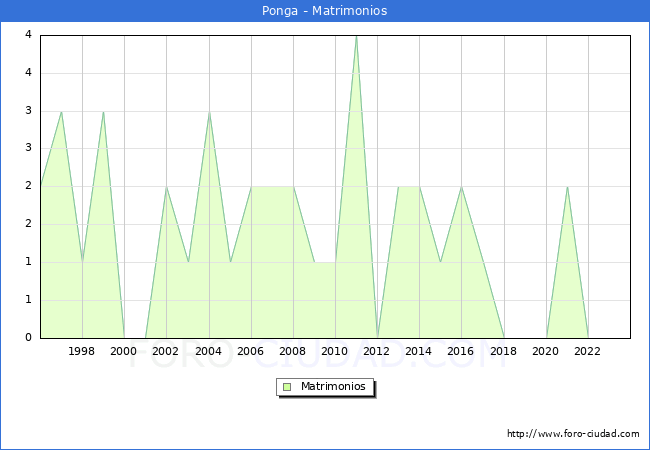Click the 2018 x-axis label
The width and height of the screenshot is (650, 450).
[503, 351]
